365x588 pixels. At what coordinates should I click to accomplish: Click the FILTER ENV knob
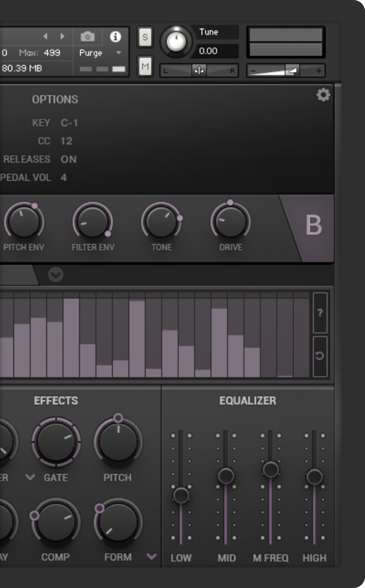pyautogui.click(x=93, y=222)
